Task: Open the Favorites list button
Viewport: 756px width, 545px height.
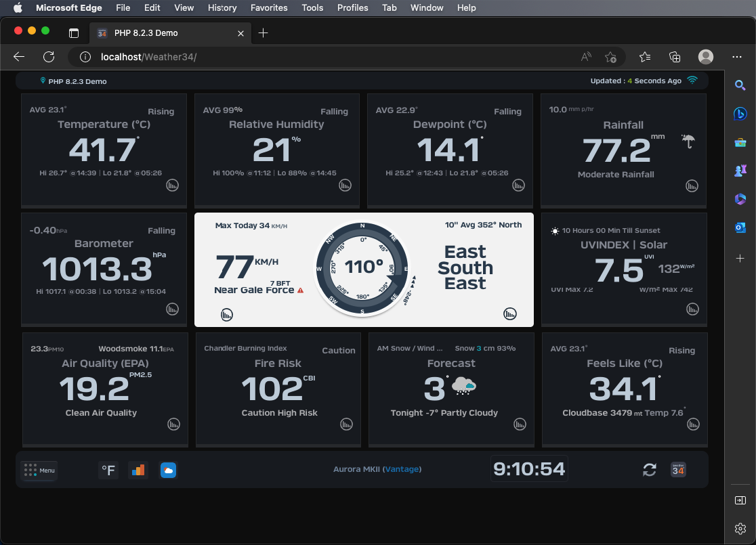Action: (x=645, y=57)
